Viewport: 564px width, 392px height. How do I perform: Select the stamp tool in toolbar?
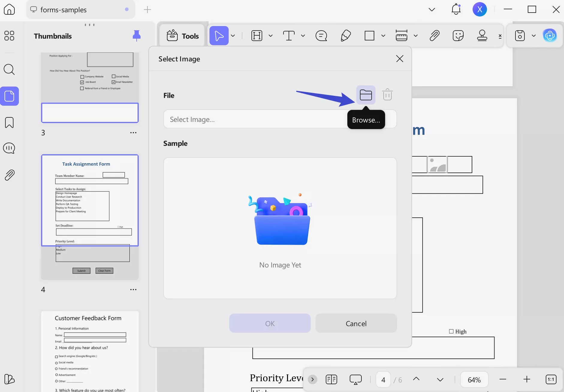(482, 36)
